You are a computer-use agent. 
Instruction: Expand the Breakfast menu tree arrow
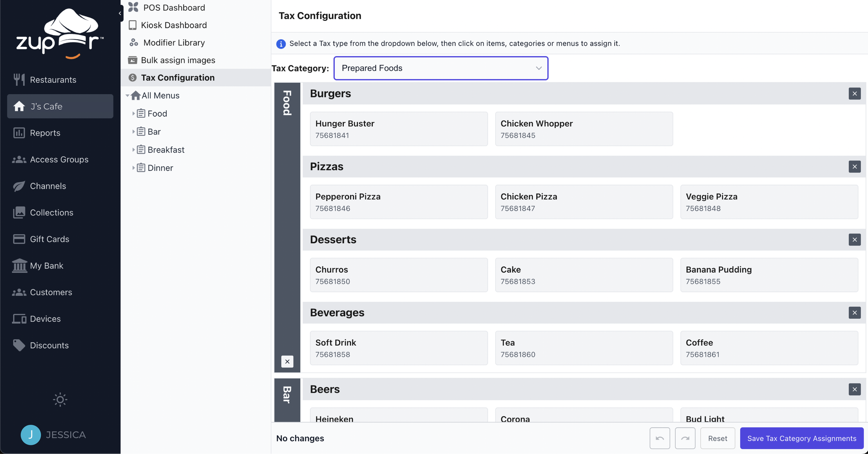pos(133,150)
